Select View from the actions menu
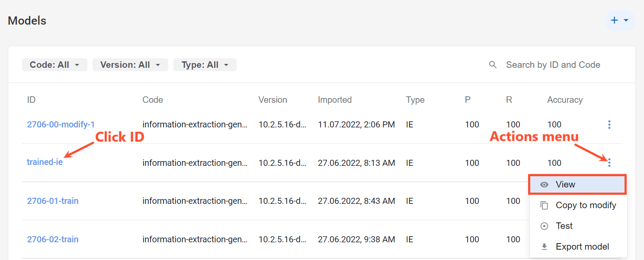The height and width of the screenshot is (260, 644). pos(577,184)
